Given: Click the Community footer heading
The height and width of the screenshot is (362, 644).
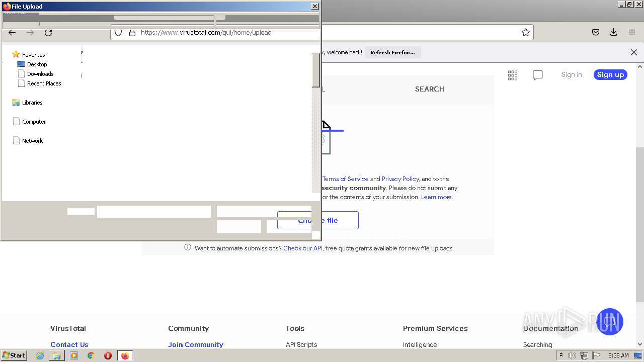Looking at the screenshot, I should coord(188,328).
